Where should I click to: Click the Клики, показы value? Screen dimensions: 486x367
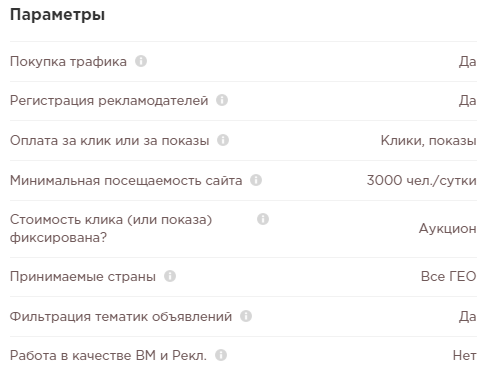click(x=428, y=141)
